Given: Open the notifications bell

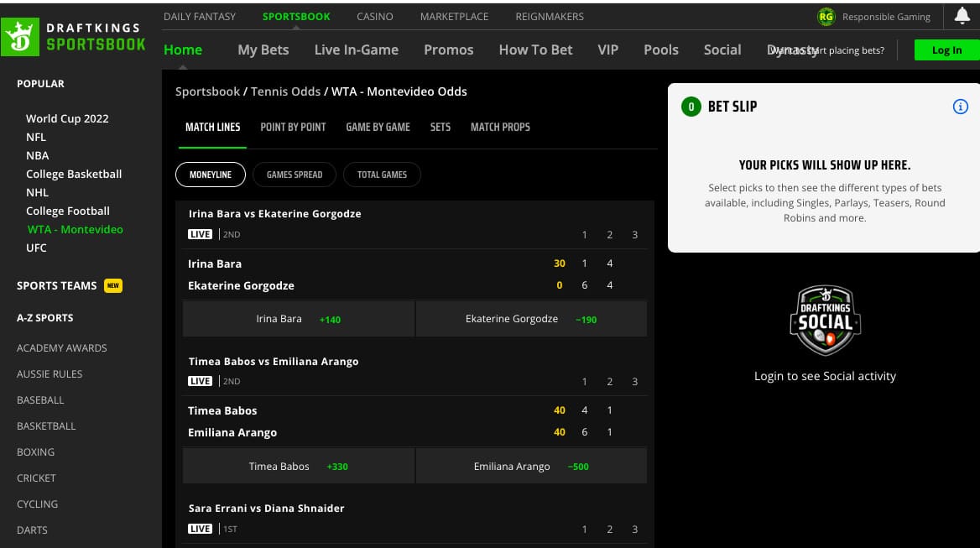Looking at the screenshot, I should [962, 16].
